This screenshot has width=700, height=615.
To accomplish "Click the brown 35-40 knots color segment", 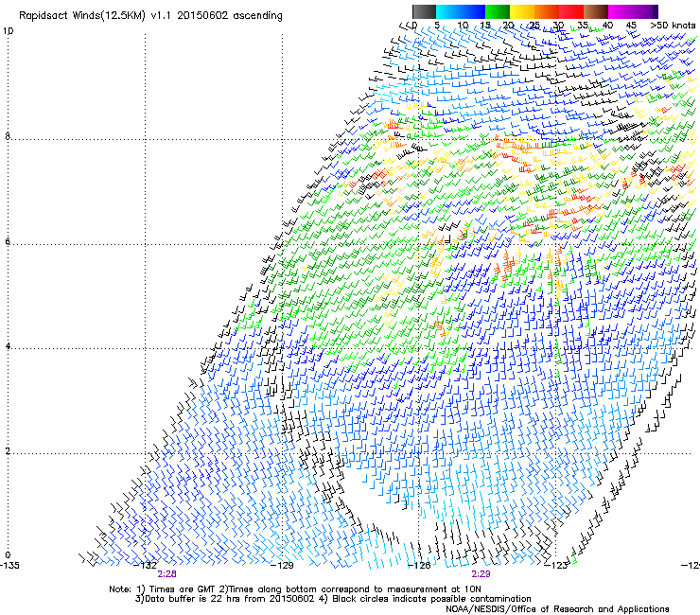I will [596, 11].
